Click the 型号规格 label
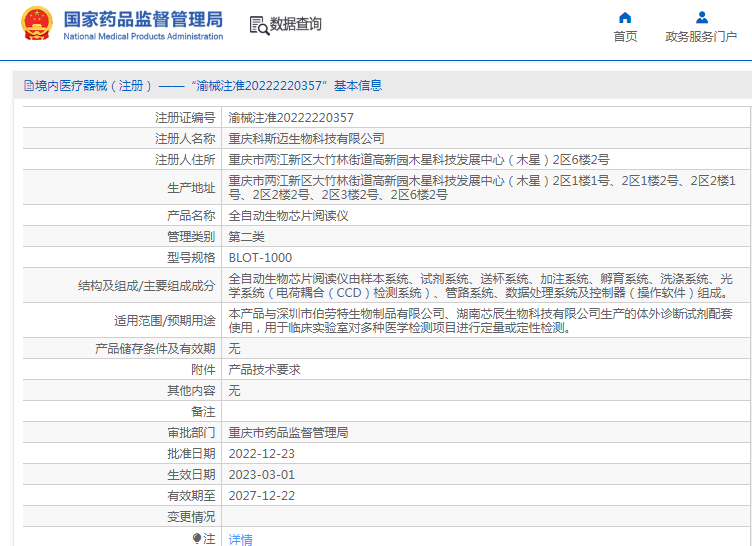 [191, 258]
